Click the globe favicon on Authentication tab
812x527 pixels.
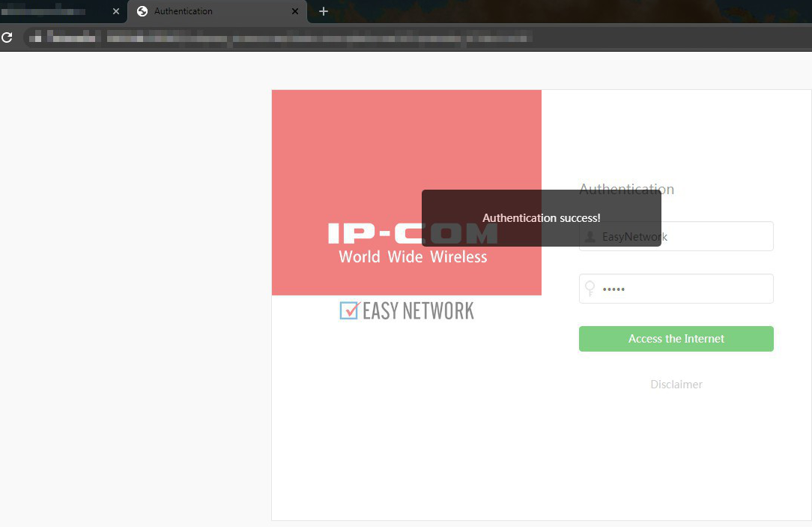point(142,11)
